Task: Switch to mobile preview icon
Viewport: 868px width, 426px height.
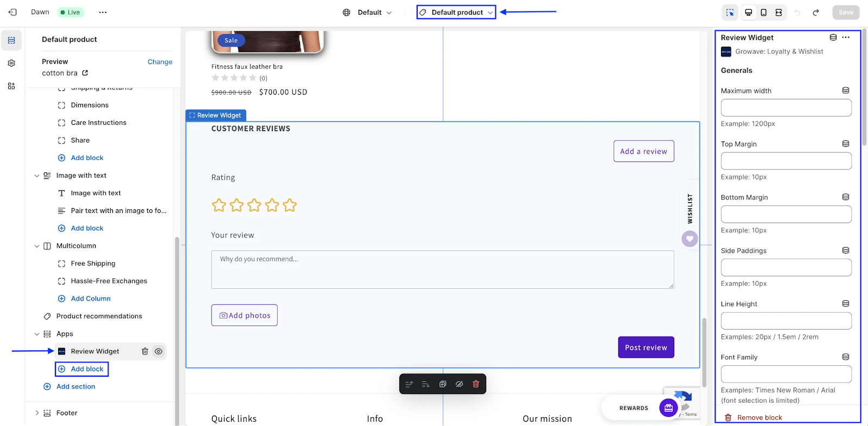Action: point(763,12)
